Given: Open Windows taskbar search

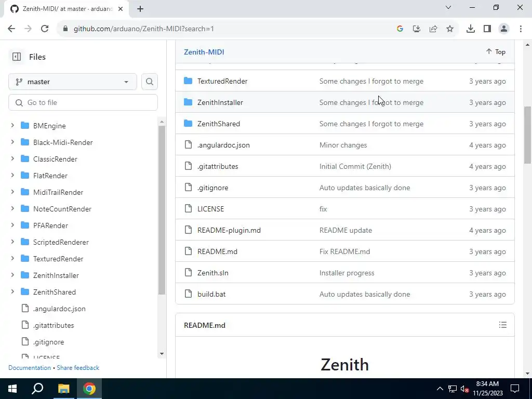Looking at the screenshot, I should coord(37,389).
